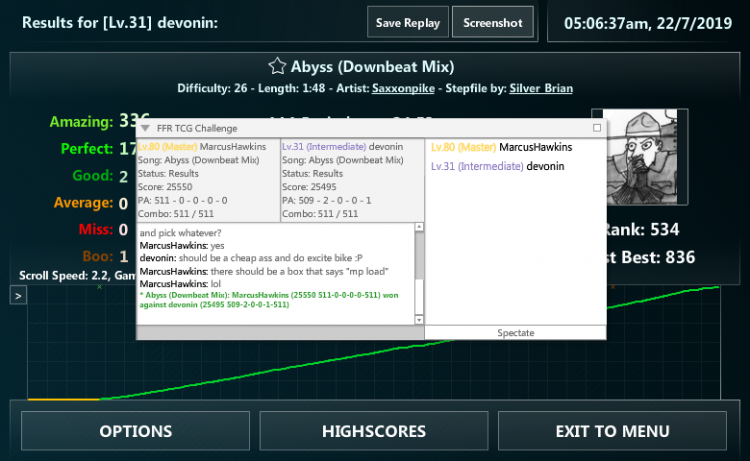
Task: Click the chat message input field
Action: 280,332
